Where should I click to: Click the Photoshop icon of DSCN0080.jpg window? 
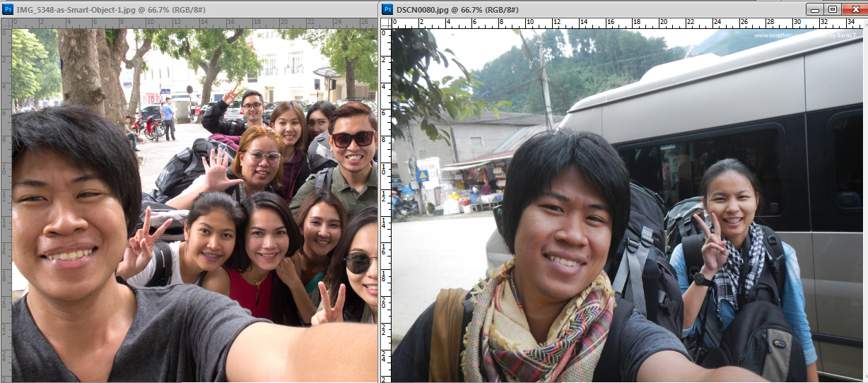tap(387, 9)
